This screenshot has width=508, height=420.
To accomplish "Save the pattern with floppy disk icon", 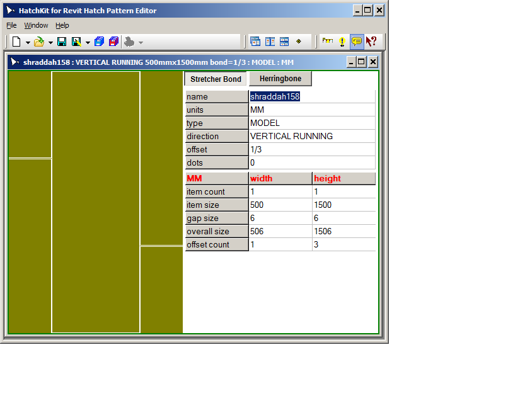I will pos(62,42).
